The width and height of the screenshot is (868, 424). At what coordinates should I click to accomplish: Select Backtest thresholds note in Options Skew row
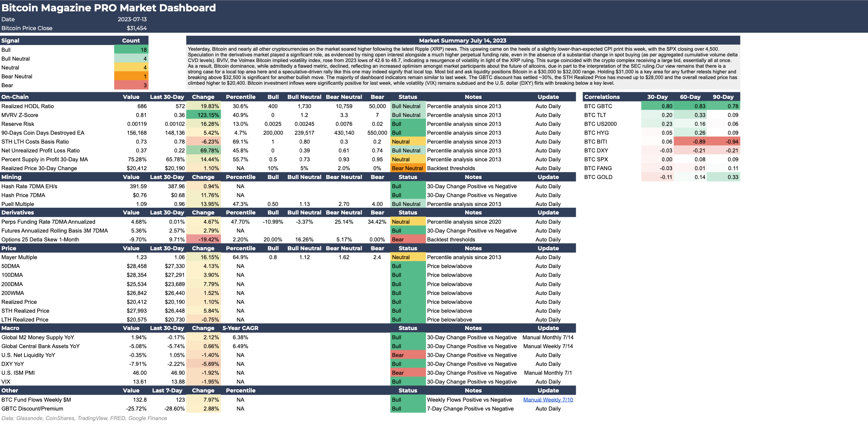click(451, 239)
